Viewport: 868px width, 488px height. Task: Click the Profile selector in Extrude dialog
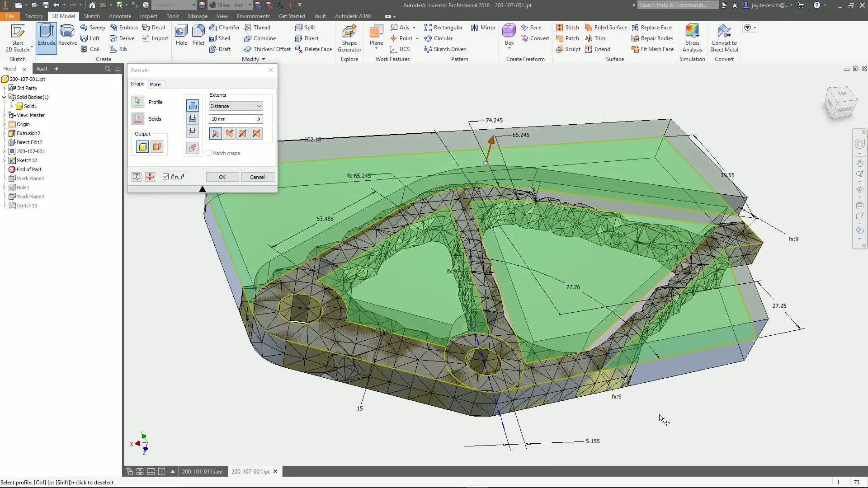(138, 102)
